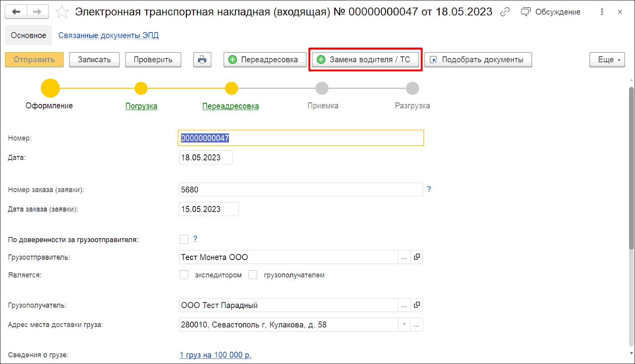Toggle По доверенности за грузоотправителя checkbox

point(184,239)
